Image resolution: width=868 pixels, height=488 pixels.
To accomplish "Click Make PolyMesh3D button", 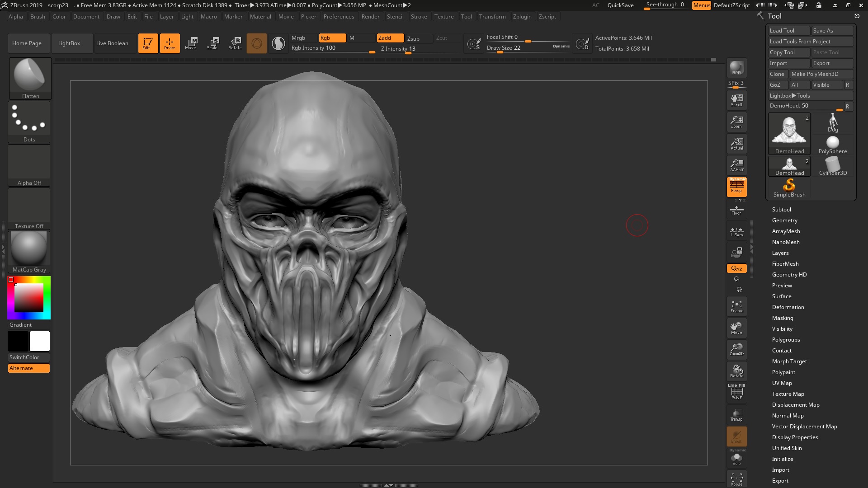I will click(821, 74).
